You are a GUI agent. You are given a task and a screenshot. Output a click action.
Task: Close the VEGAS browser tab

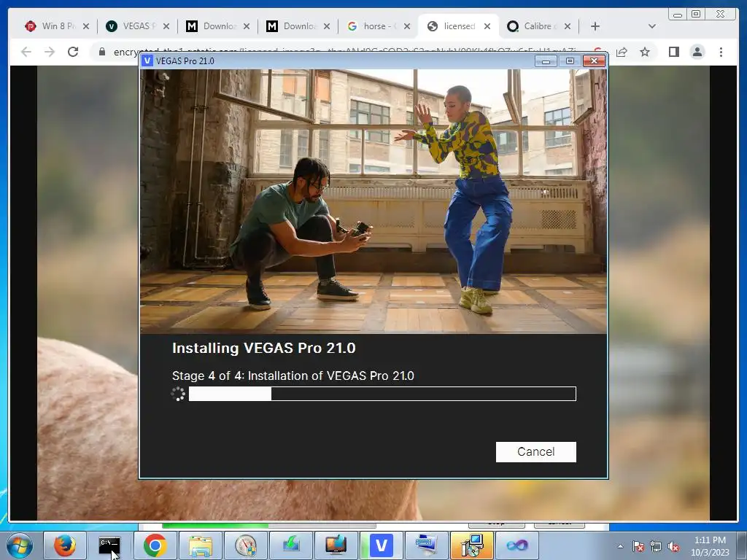166,26
